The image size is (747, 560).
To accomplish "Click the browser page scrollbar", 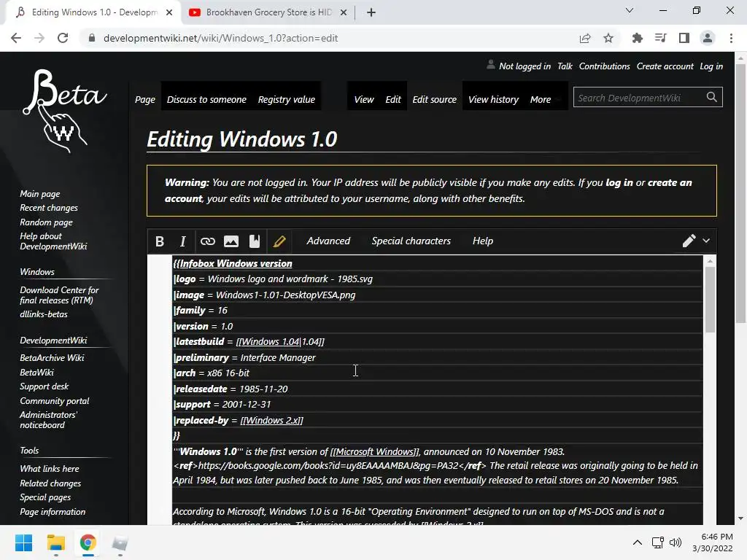I will [x=741, y=192].
